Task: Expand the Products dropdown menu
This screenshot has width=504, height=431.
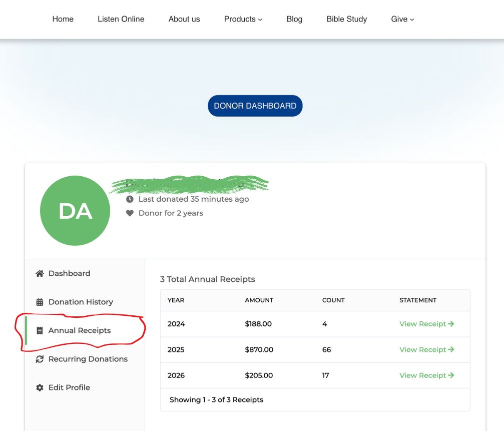Action: (x=243, y=19)
